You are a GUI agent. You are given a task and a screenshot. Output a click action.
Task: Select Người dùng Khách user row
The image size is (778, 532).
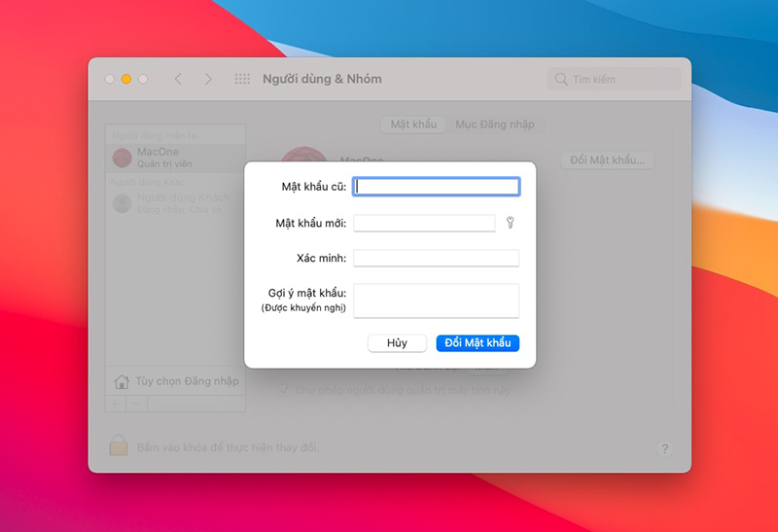[176, 203]
